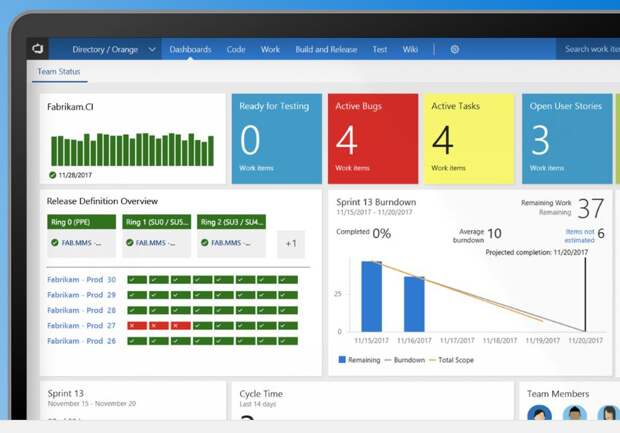The height and width of the screenshot is (433, 620).
Task: Click the Average burndown 10 value
Action: click(x=494, y=233)
